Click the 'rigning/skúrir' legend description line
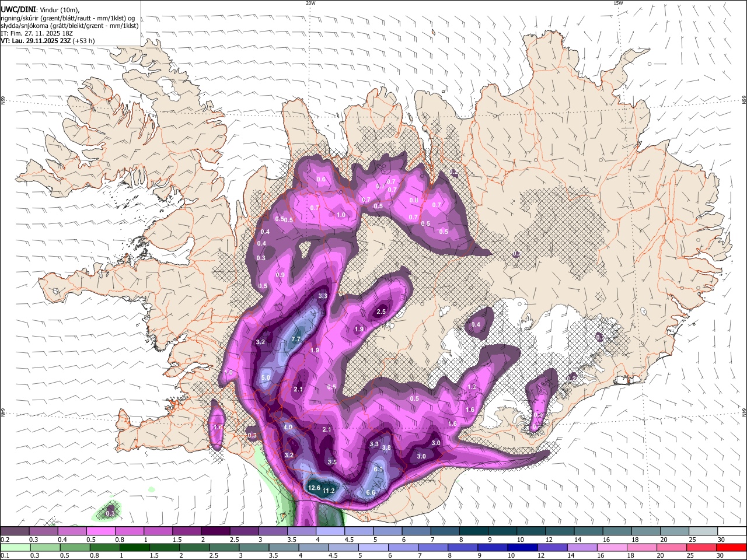 [68, 18]
